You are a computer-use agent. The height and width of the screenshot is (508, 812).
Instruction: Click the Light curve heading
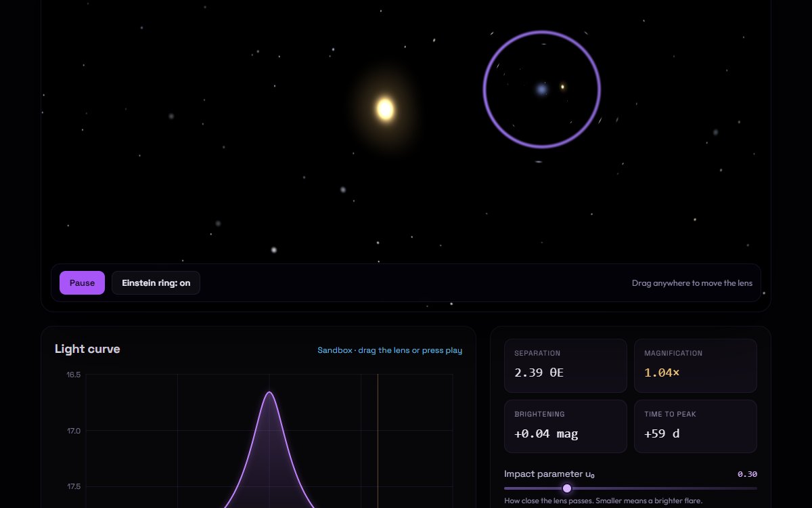87,349
